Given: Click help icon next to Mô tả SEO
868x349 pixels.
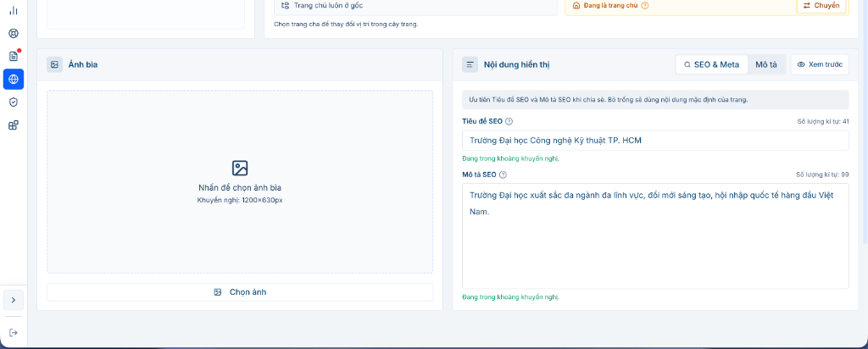Looking at the screenshot, I should tap(503, 174).
